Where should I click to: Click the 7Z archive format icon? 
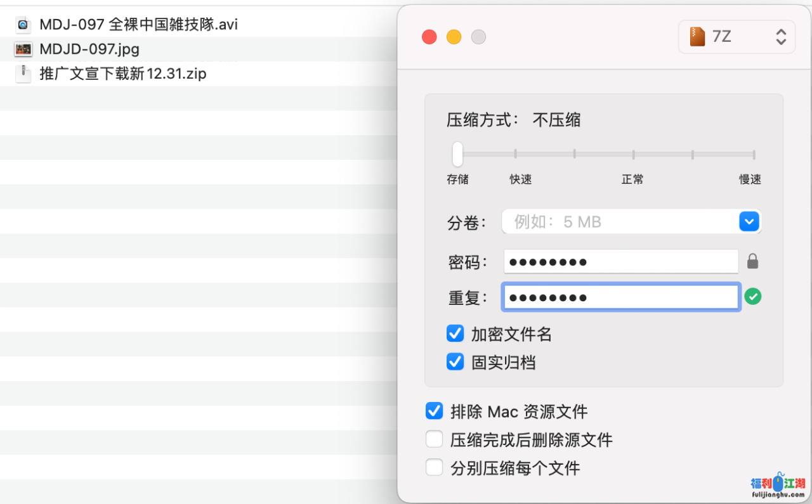(x=698, y=37)
